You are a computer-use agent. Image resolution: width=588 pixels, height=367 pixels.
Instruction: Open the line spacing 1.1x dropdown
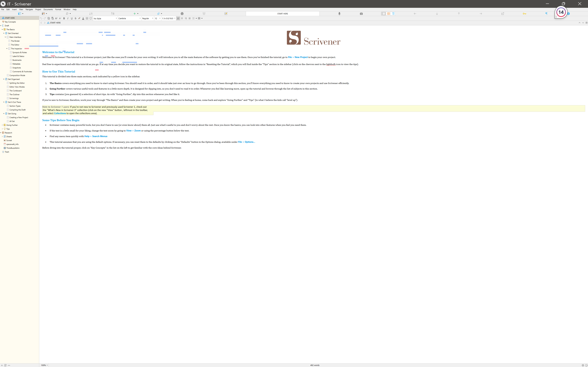[169, 19]
